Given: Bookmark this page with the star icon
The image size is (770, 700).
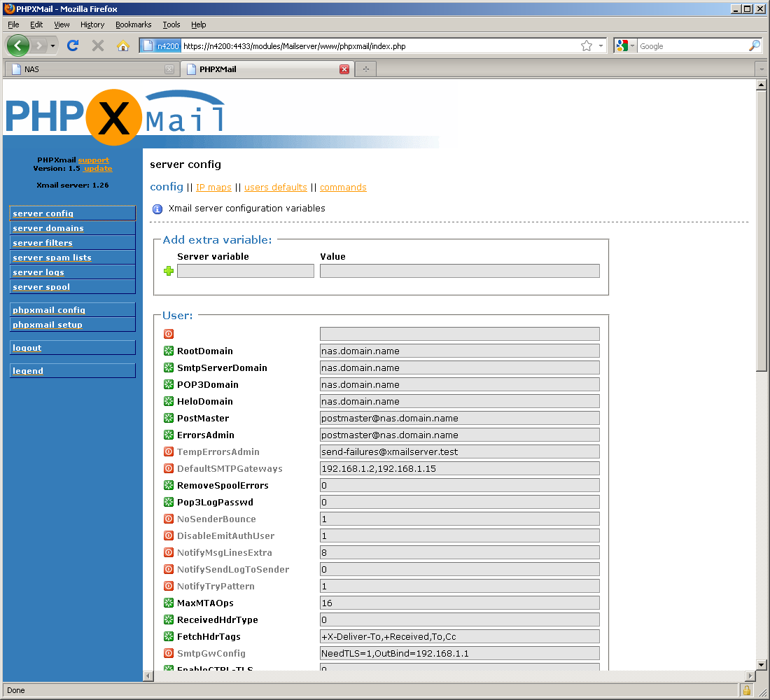Looking at the screenshot, I should click(x=587, y=45).
